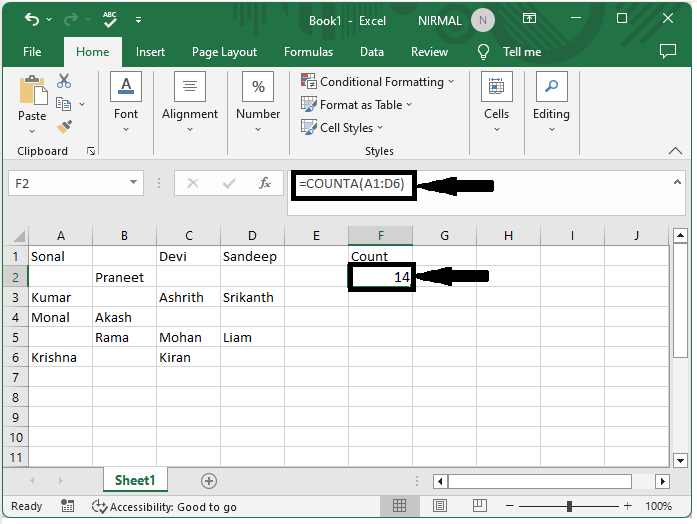
Task: Expand the Alignment group
Action: coord(190,102)
